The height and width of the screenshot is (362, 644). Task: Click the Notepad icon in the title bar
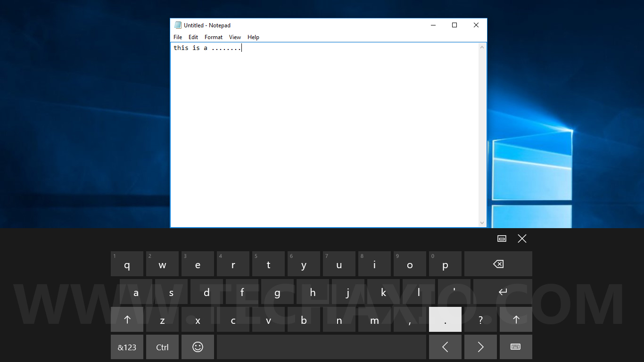(178, 25)
